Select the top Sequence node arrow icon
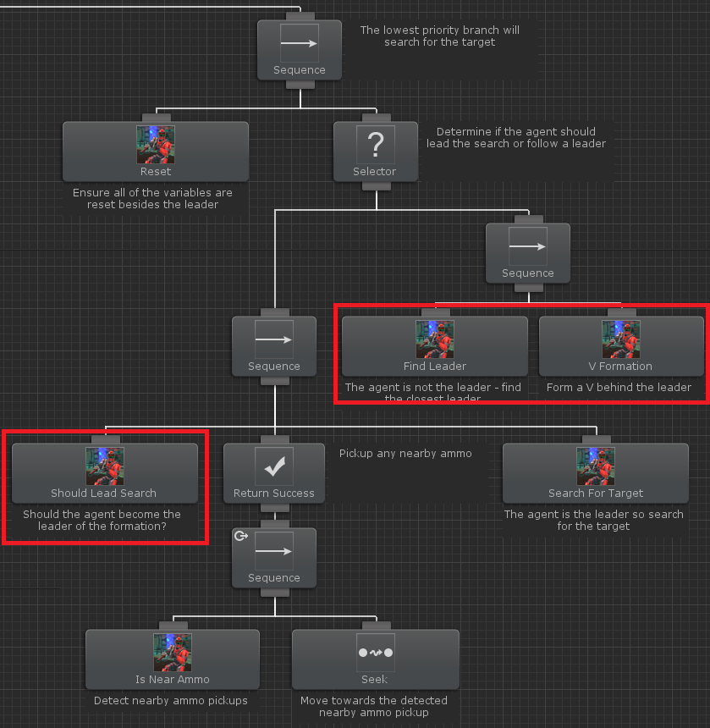 (x=300, y=43)
